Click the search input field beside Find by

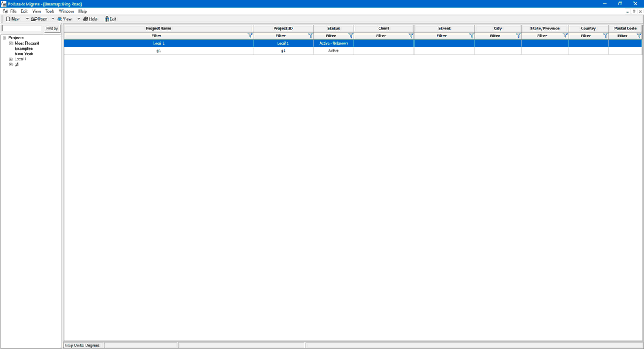tap(22, 29)
